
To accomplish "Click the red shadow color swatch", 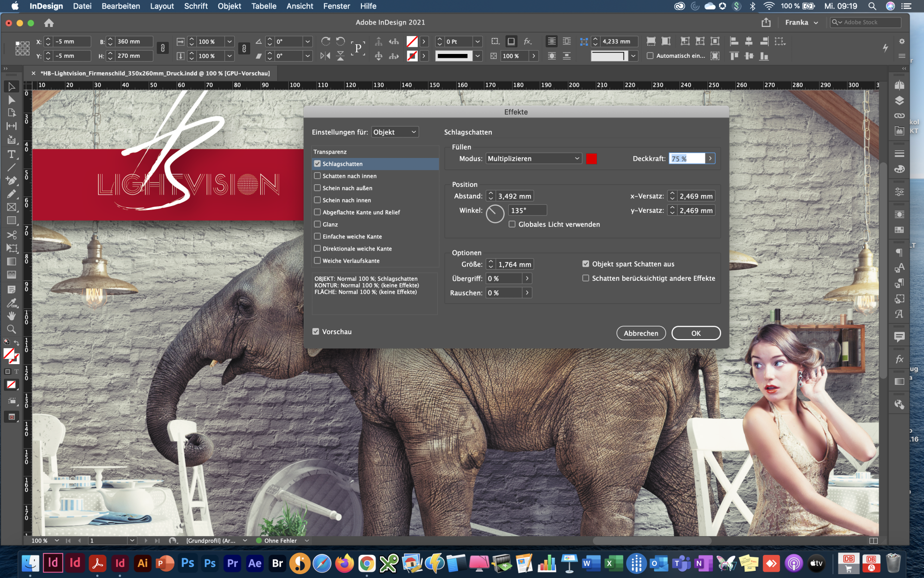I will [591, 158].
